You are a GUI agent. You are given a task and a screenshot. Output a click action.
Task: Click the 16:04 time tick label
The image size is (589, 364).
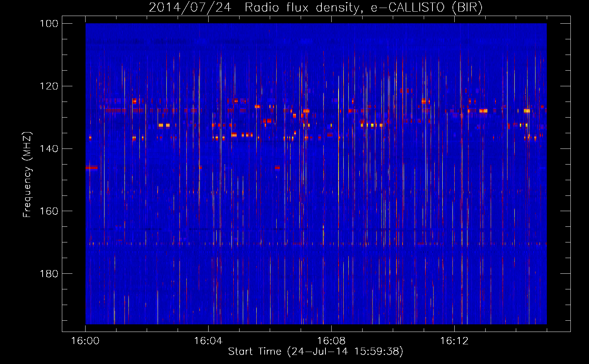(x=208, y=341)
